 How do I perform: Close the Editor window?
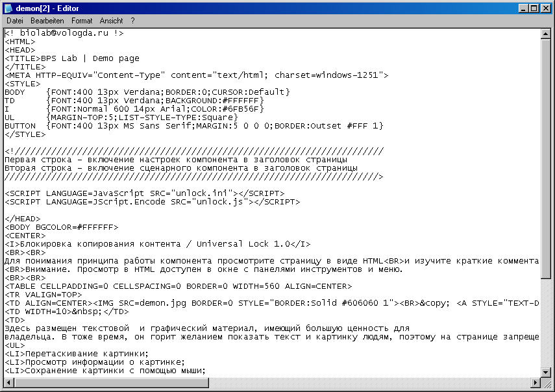pos(546,8)
